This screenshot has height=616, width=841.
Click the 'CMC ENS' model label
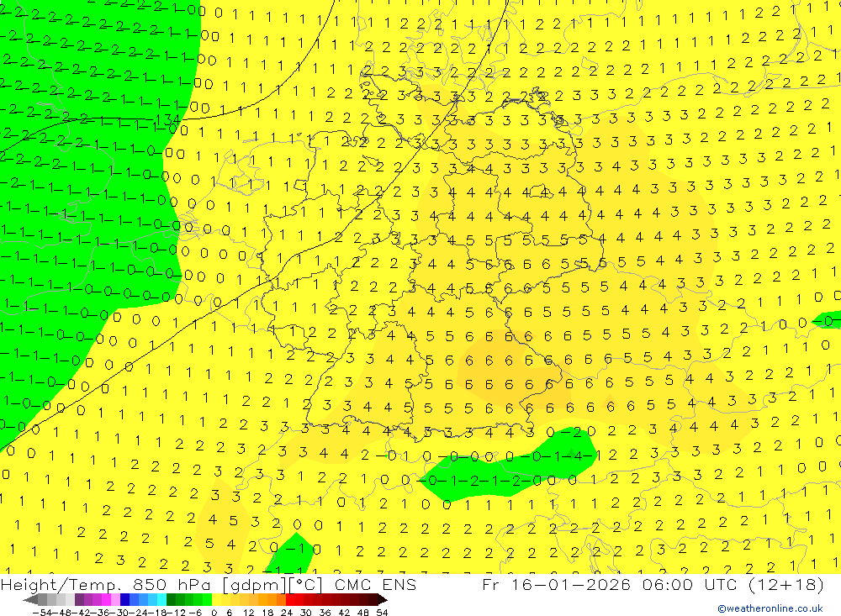(375, 585)
